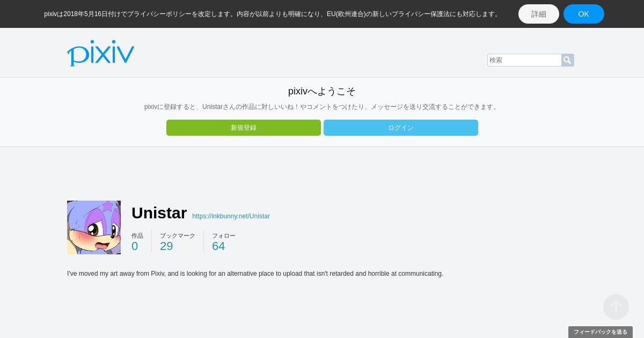Click the profile bio about moving art
The image size is (644, 338).
click(x=255, y=274)
